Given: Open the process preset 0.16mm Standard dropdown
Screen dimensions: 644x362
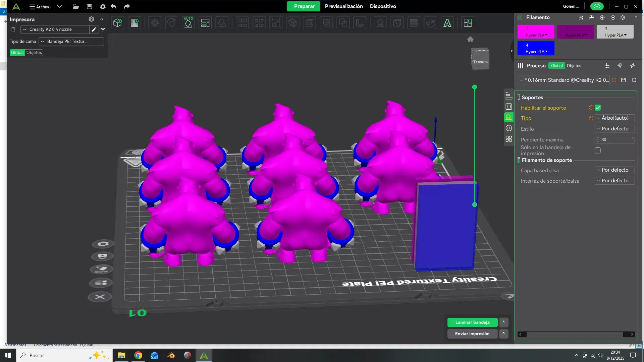Looking at the screenshot, I should [563, 80].
